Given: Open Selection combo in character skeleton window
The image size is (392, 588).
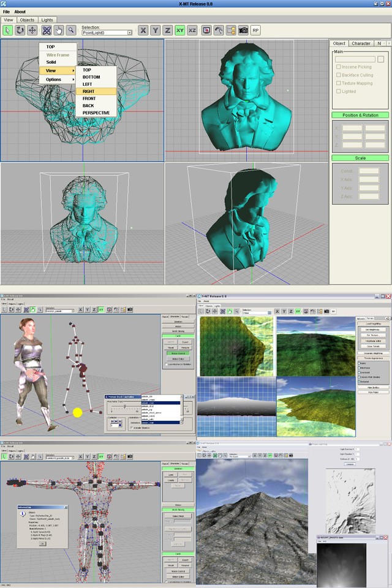Looking at the screenshot, I should (x=59, y=311).
